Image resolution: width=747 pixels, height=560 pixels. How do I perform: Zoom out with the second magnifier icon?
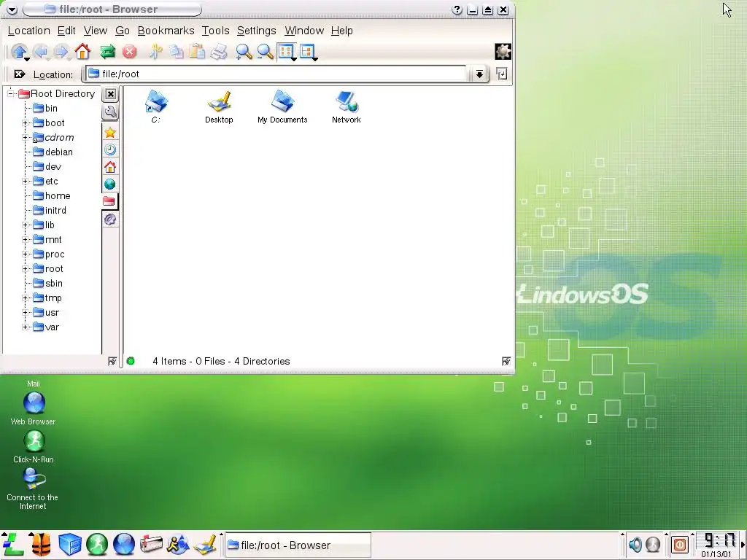click(x=265, y=52)
